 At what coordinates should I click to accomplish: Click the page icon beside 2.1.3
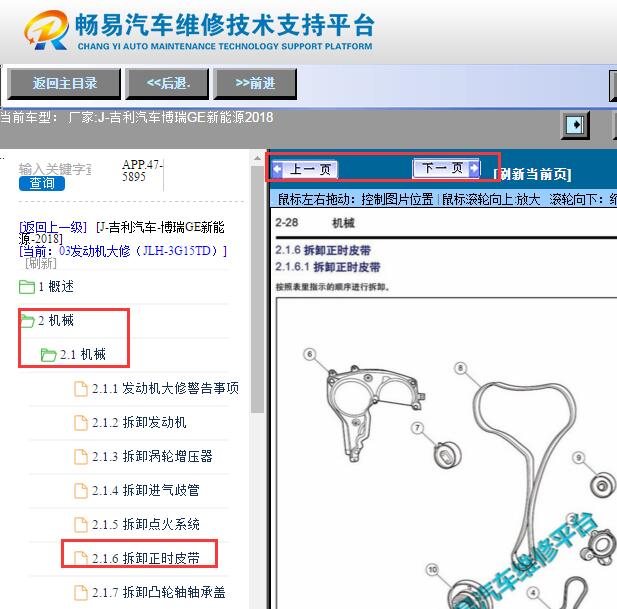click(81, 456)
